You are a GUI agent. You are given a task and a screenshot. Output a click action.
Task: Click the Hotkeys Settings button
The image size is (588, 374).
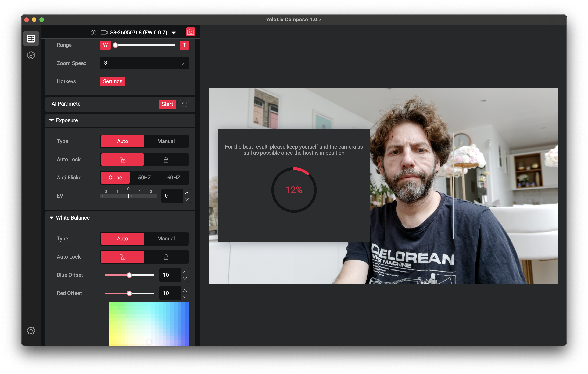pos(113,81)
